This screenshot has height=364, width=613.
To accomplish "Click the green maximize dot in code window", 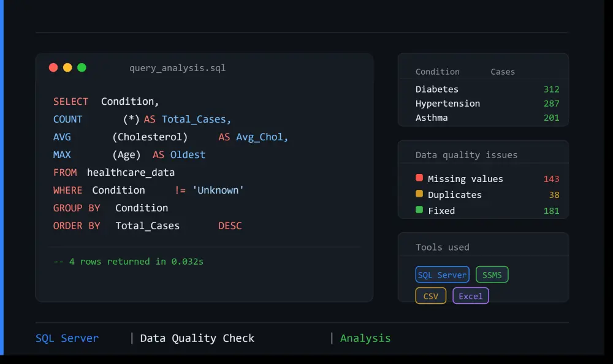I will [x=82, y=67].
